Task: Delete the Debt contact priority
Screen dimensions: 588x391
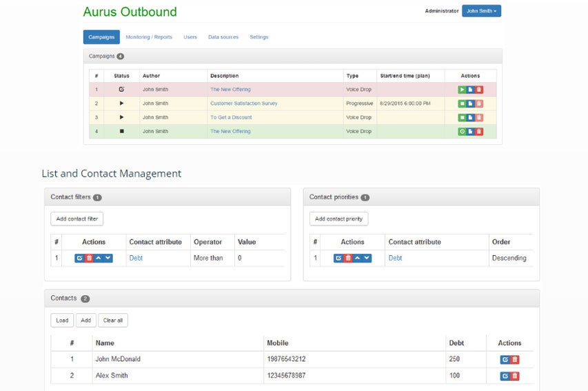Action: [x=347, y=258]
